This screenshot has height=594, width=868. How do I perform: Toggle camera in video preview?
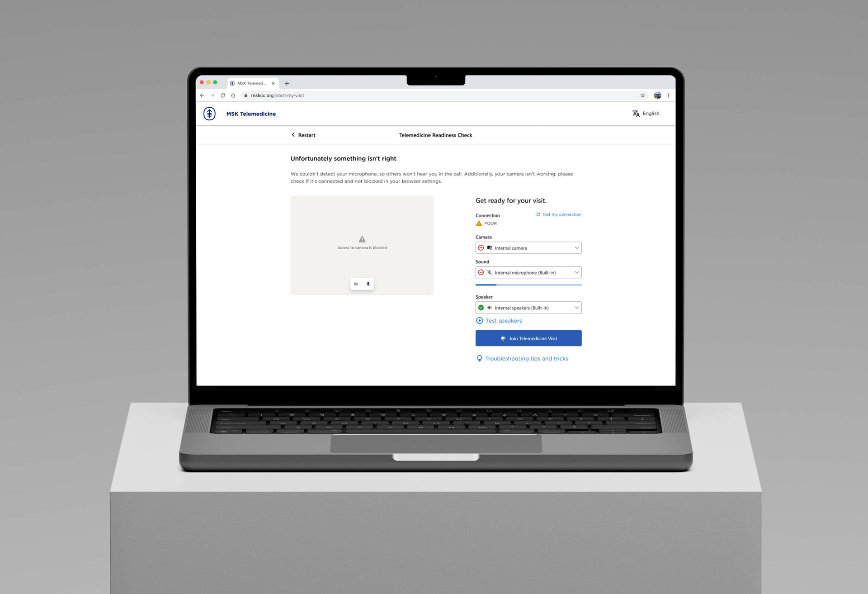[x=356, y=284]
